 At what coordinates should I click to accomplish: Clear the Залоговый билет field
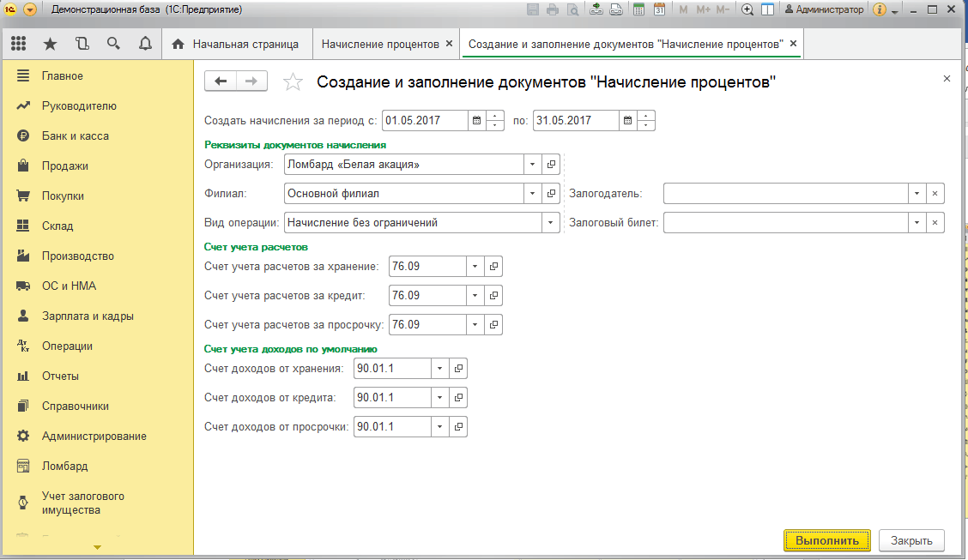coord(935,223)
